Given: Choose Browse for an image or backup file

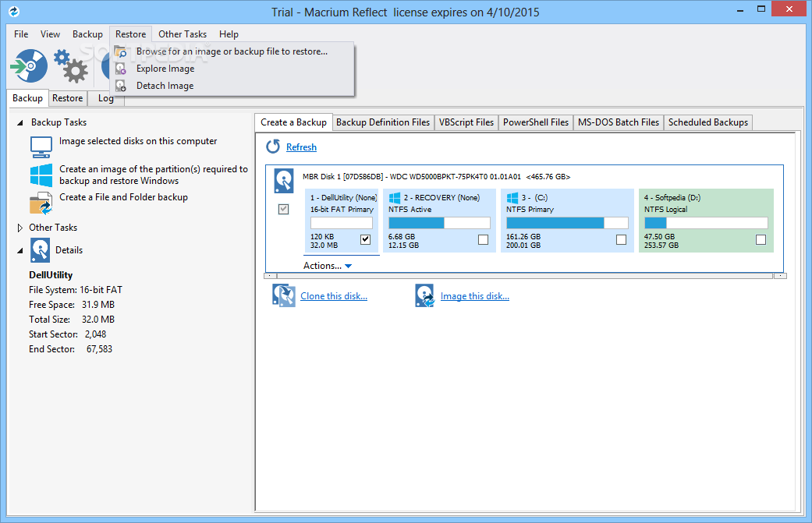Looking at the screenshot, I should [232, 51].
